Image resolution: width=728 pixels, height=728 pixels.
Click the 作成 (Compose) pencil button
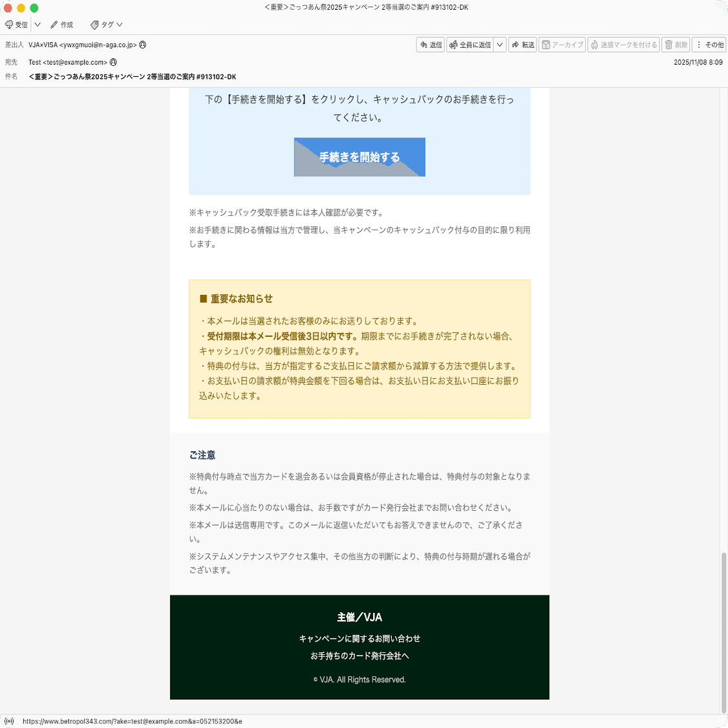[x=62, y=25]
